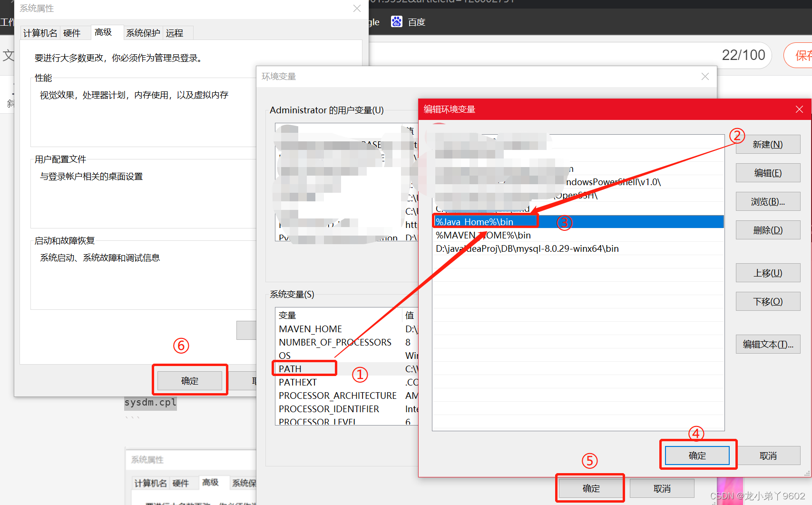
Task: Open 编辑文本(T)... button
Action: coord(768,344)
